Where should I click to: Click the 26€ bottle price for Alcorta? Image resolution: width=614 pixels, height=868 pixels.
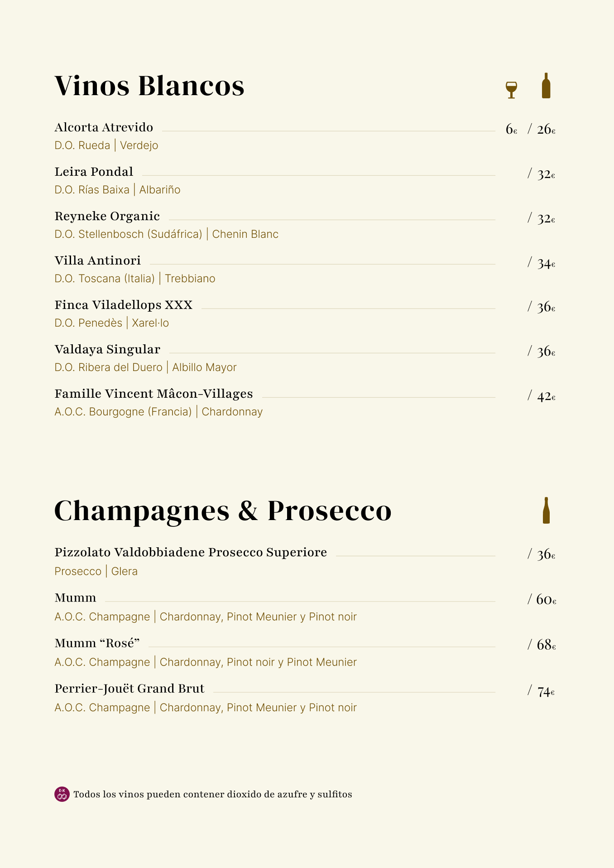(546, 130)
